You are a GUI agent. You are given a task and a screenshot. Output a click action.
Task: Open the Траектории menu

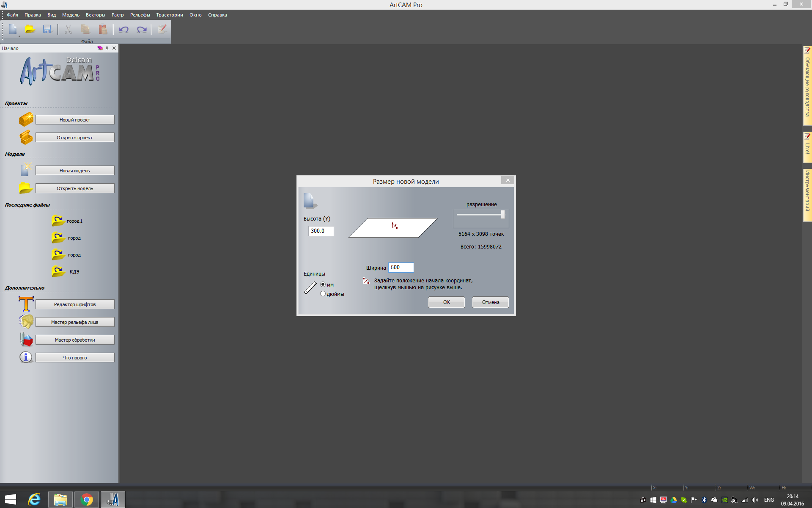click(170, 15)
